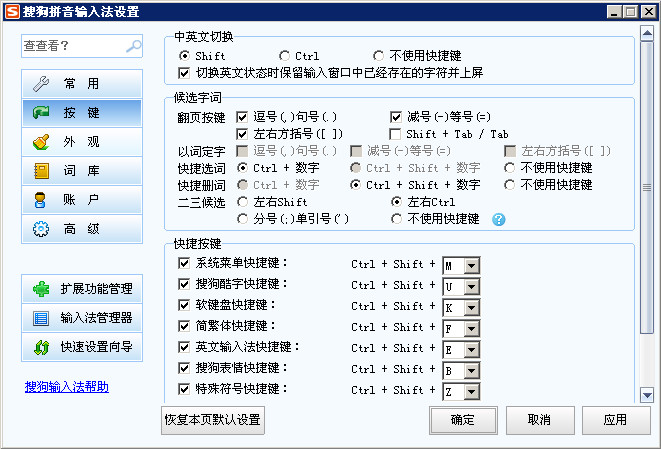The height and width of the screenshot is (449, 661).
Task: Click the green arrow icon for 按键
Action: click(x=41, y=113)
